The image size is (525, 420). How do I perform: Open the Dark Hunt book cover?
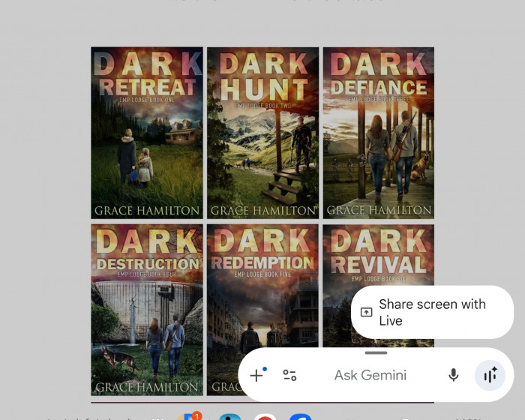click(x=262, y=133)
